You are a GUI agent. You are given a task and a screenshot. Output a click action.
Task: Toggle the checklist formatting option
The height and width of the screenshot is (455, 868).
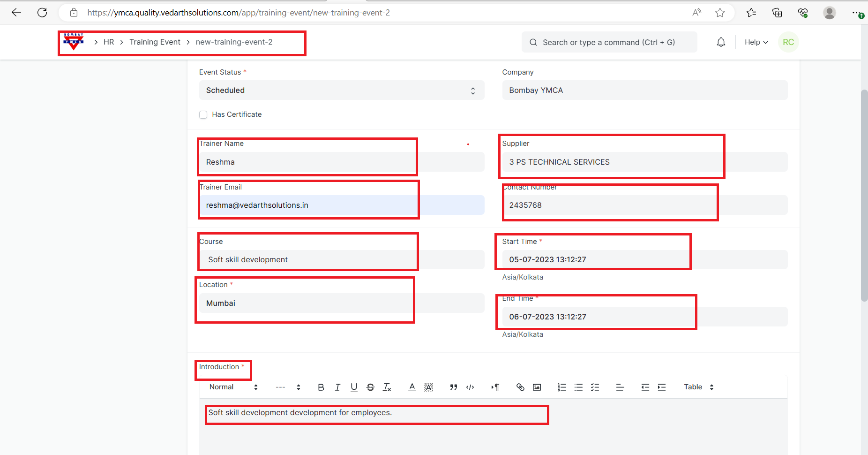(595, 387)
